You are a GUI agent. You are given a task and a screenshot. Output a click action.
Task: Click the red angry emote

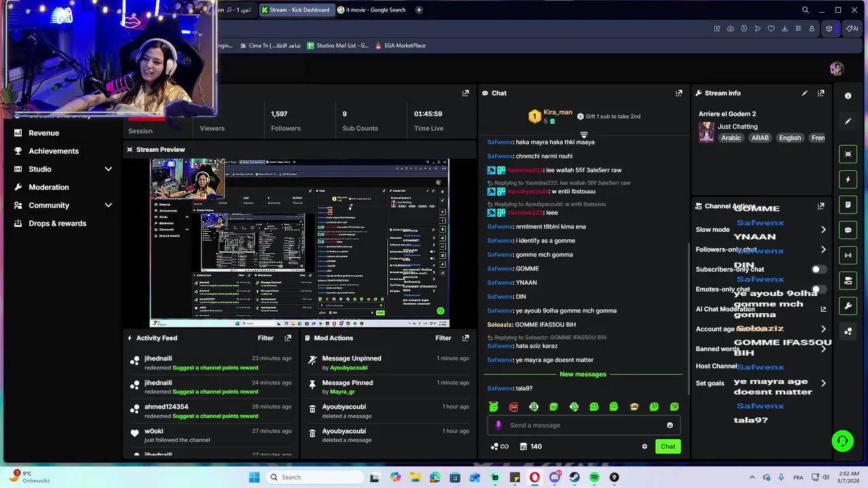pos(513,407)
